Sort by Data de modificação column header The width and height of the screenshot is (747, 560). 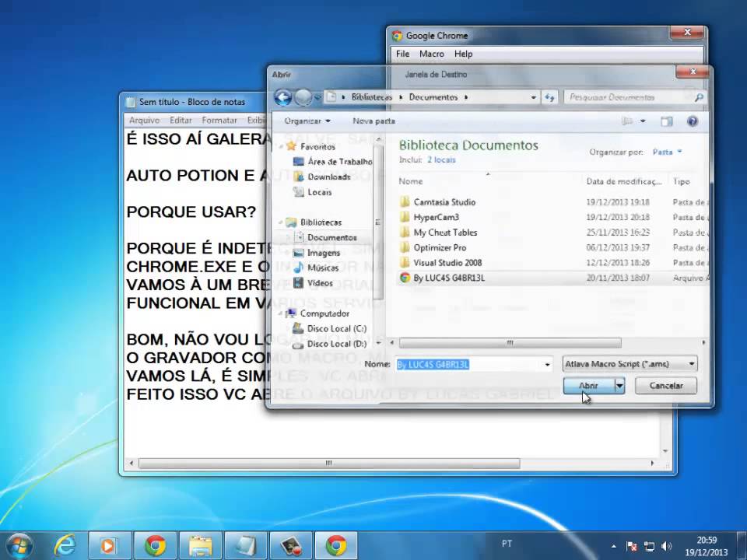[623, 181]
